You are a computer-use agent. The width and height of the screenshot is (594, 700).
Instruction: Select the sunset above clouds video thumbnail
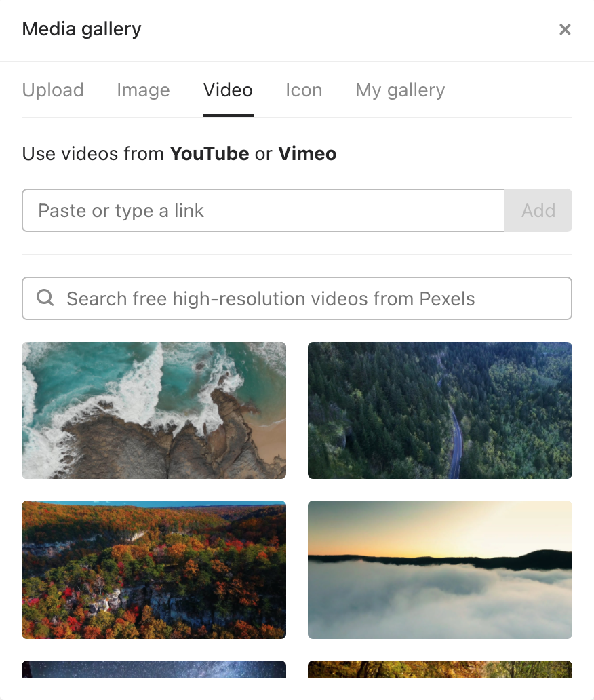[x=440, y=570]
